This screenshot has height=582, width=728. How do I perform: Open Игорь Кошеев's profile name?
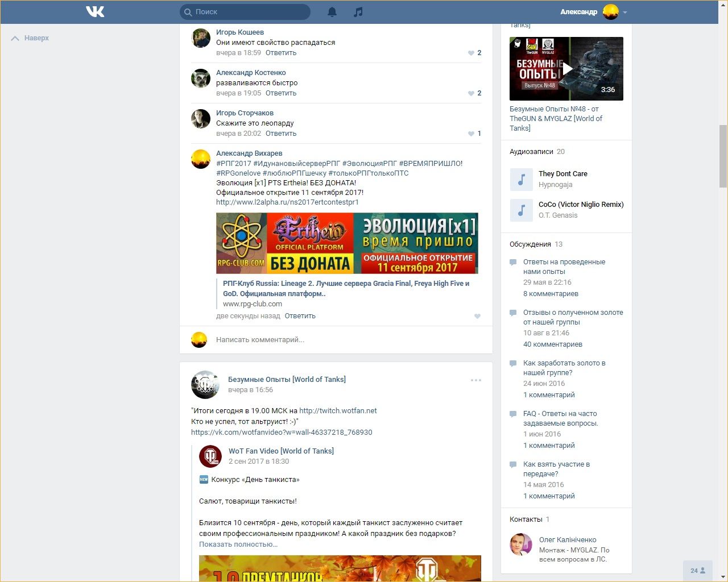tap(240, 32)
